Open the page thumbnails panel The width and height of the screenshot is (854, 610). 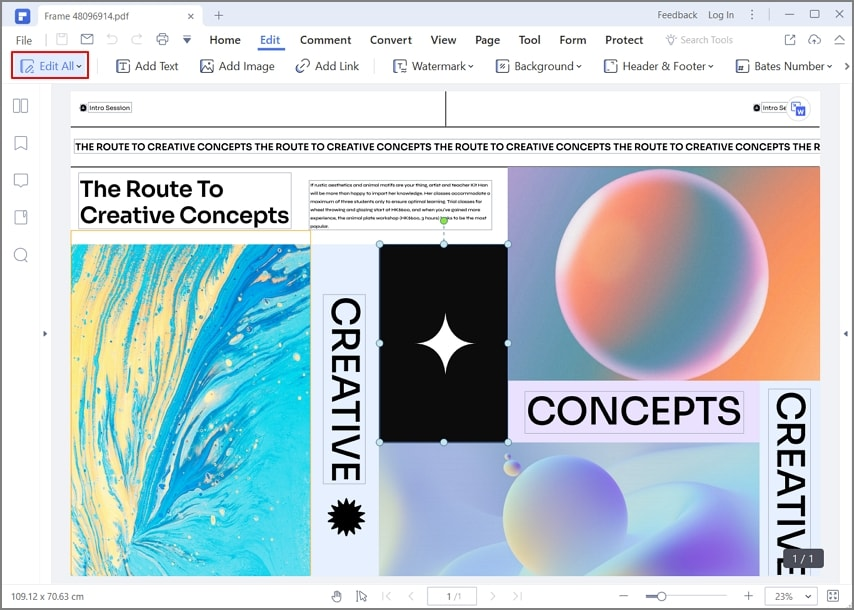[20, 106]
